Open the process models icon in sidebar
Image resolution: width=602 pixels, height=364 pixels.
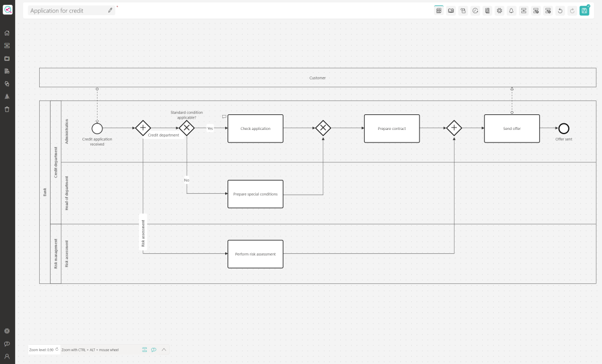(x=7, y=46)
